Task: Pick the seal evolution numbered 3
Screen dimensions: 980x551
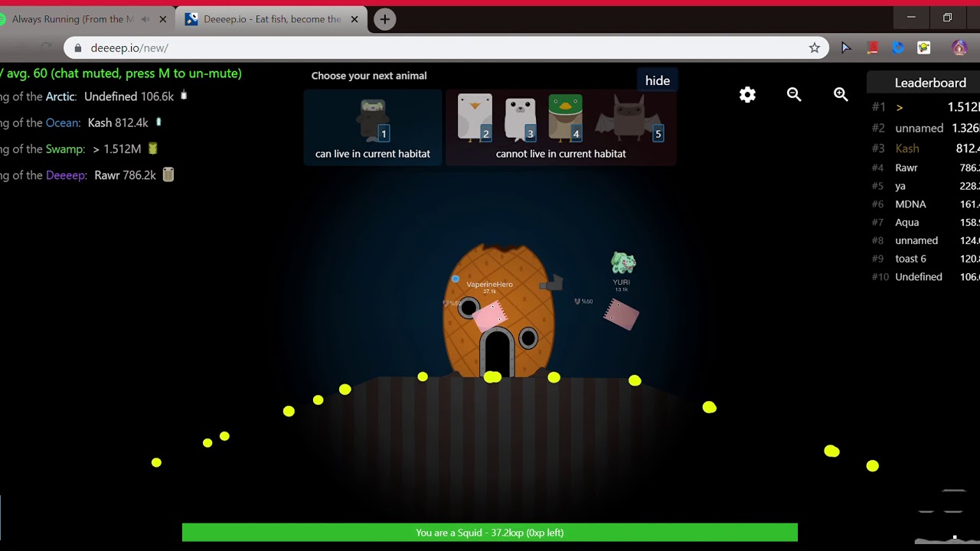Action: [x=520, y=119]
